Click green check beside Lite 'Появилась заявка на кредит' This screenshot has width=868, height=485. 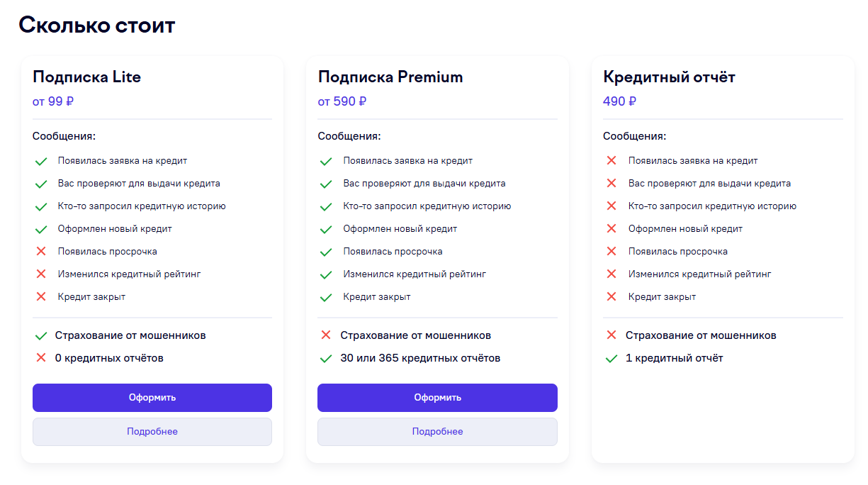click(41, 161)
